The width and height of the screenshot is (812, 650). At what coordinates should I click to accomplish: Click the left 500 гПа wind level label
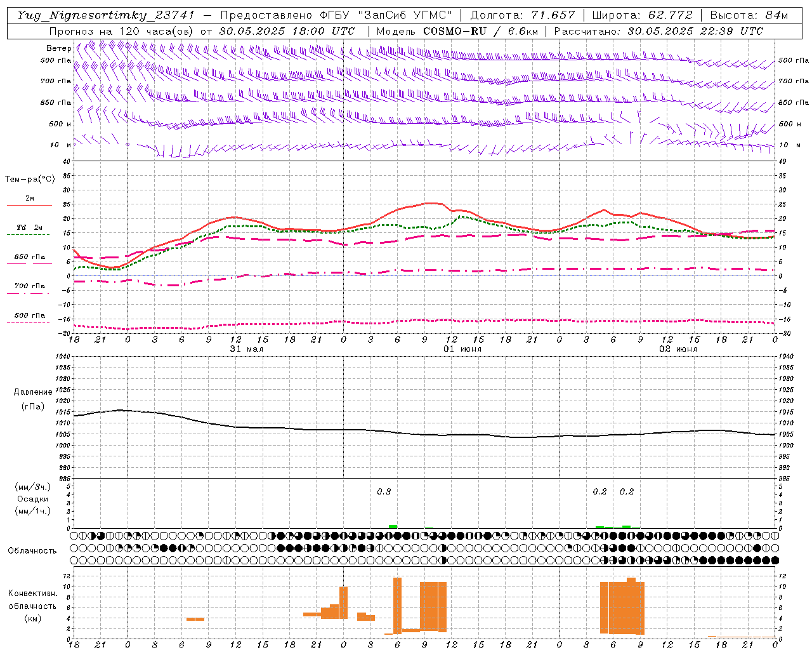(56, 60)
